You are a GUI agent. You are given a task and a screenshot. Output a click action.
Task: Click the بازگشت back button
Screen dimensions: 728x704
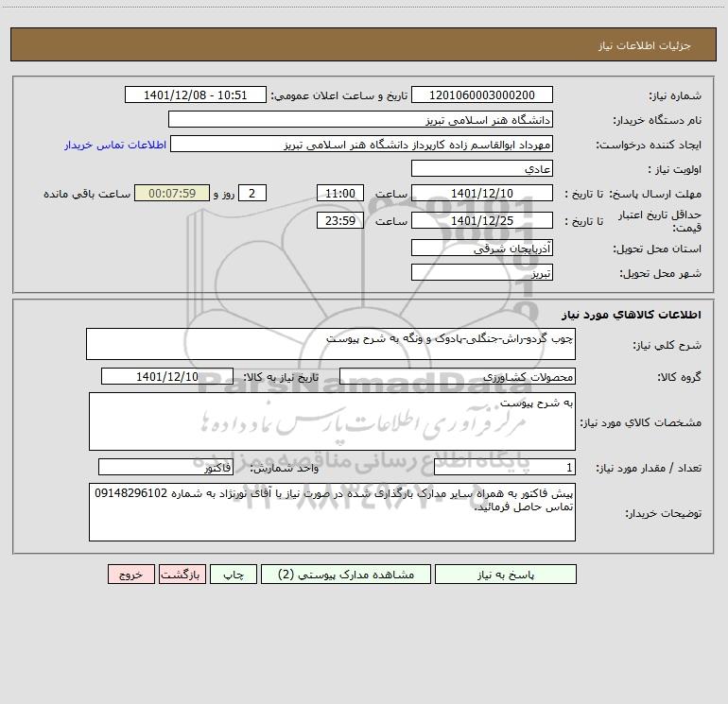point(182,574)
